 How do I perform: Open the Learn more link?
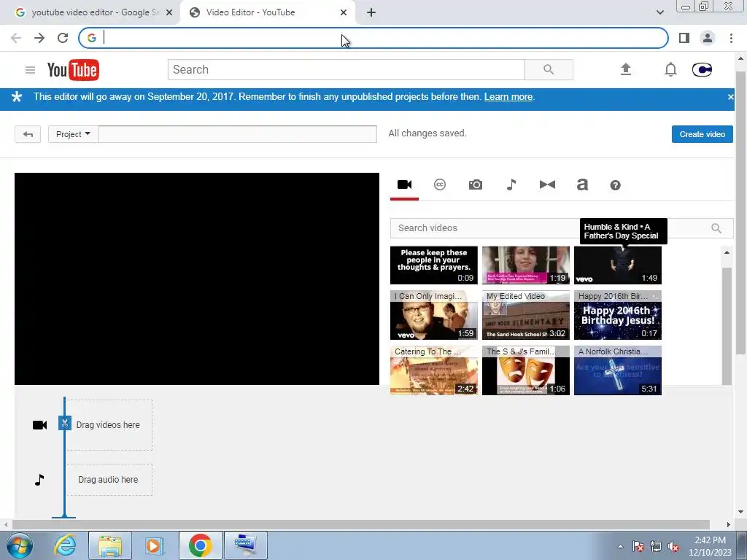click(x=508, y=97)
